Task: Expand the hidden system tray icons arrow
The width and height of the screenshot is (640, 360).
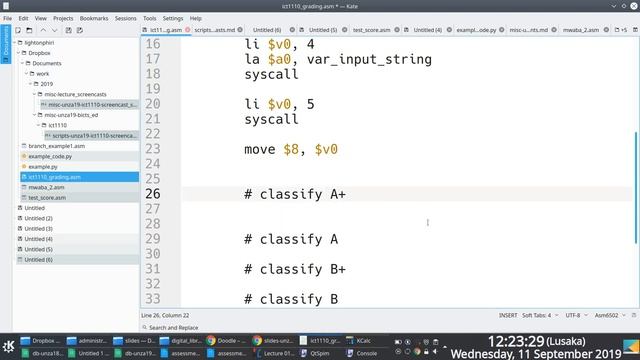Action: [x=445, y=347]
